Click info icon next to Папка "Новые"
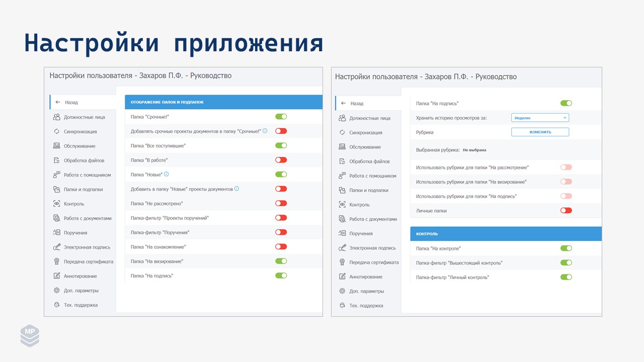Viewport: 644px width, 362px height. pos(167,174)
